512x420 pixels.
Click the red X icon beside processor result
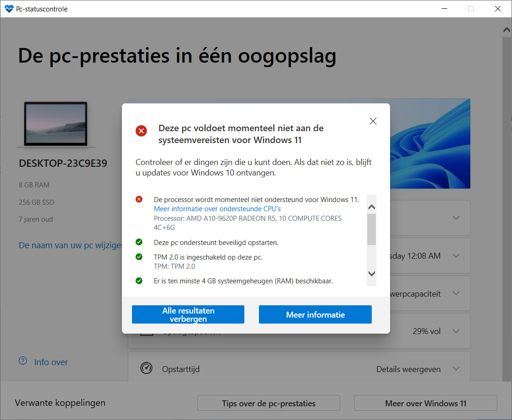139,199
